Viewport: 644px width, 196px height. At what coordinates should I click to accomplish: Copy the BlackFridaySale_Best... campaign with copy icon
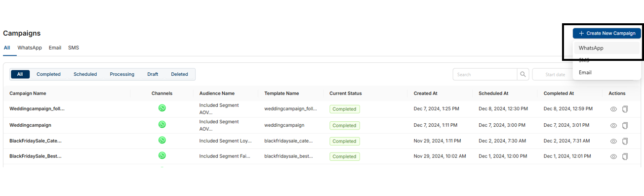tap(625, 156)
